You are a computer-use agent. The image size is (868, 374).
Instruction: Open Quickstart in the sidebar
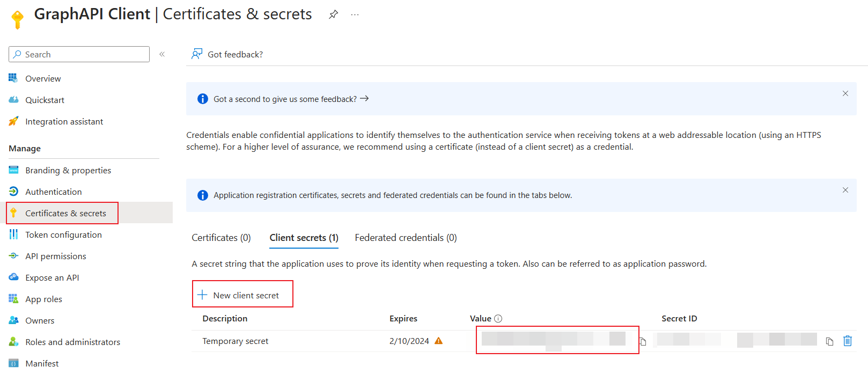coord(45,100)
